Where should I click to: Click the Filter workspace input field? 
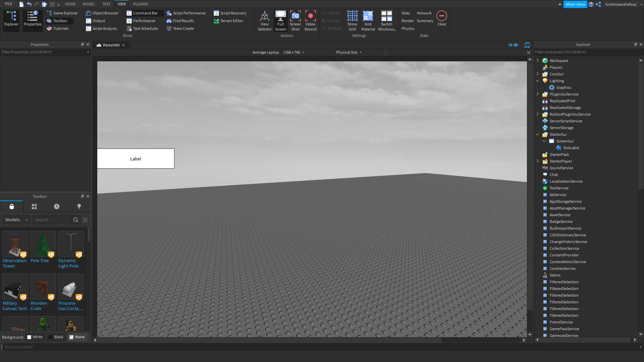(585, 52)
